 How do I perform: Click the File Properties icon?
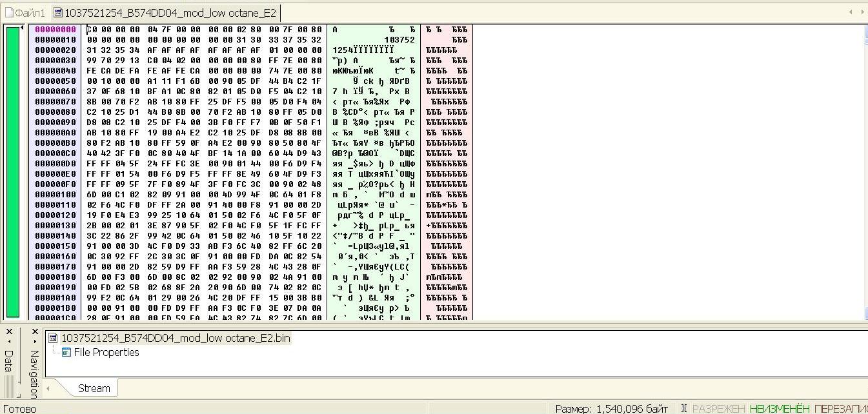click(66, 352)
